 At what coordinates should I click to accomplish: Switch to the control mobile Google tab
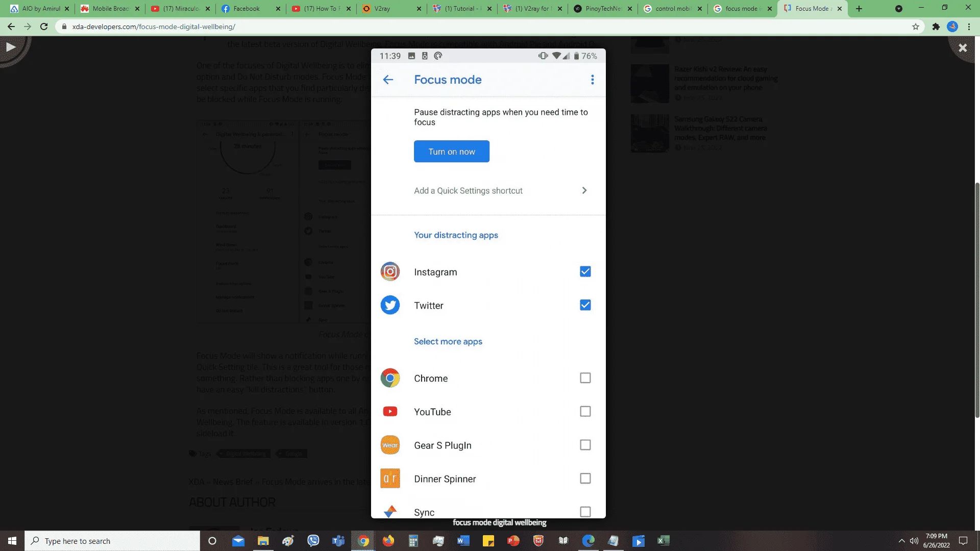pyautogui.click(x=673, y=9)
